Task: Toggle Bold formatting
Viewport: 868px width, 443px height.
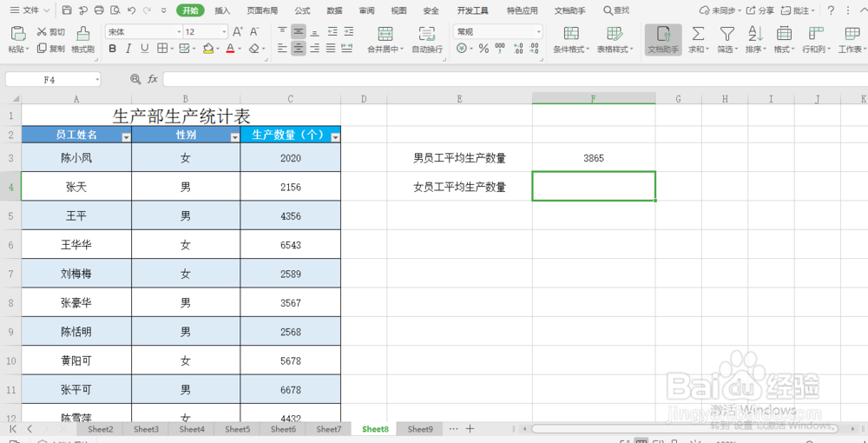Action: (112, 49)
